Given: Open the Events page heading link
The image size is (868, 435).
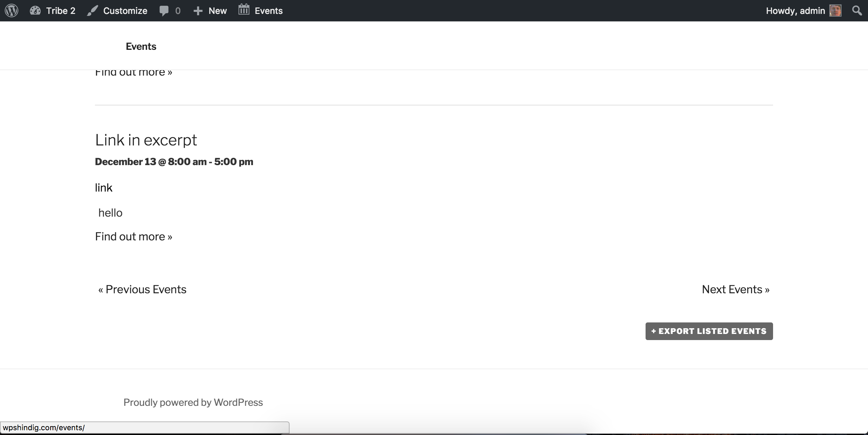Looking at the screenshot, I should [x=140, y=46].
